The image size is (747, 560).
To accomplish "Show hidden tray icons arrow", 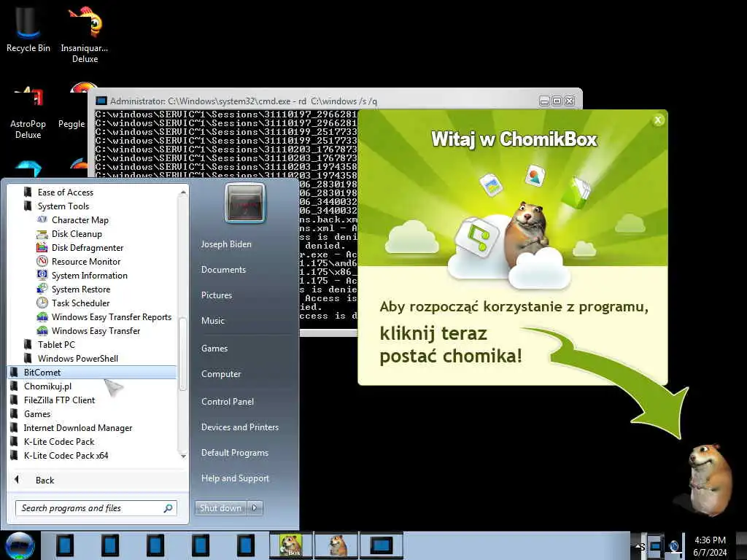I will 639,545.
